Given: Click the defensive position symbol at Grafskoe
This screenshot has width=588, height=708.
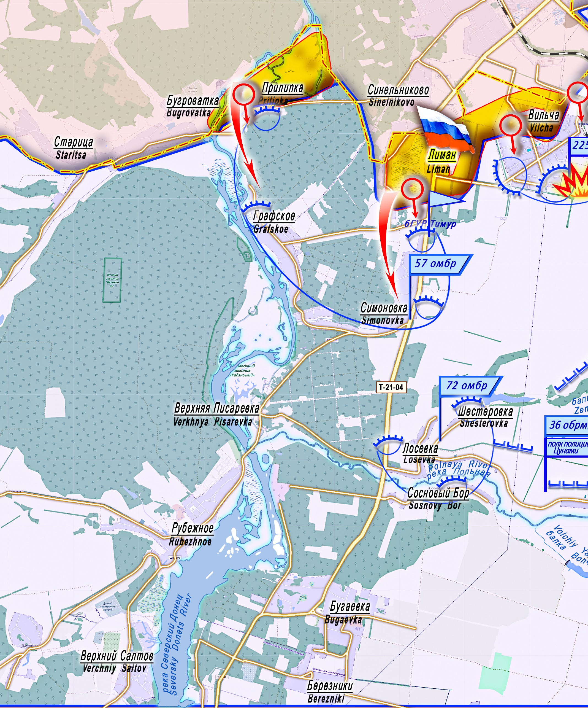Looking at the screenshot, I should 256,206.
